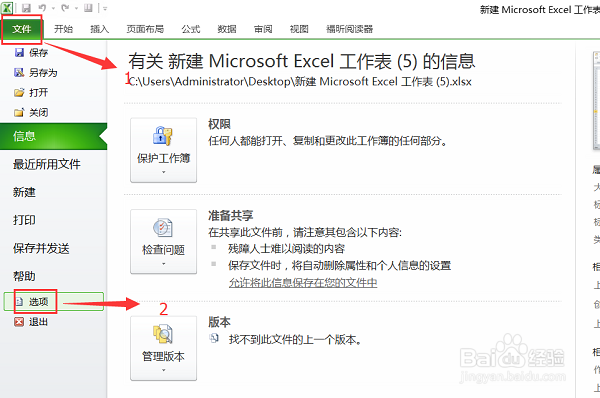
Task: Click the 选项 document icon
Action: [x=19, y=302]
